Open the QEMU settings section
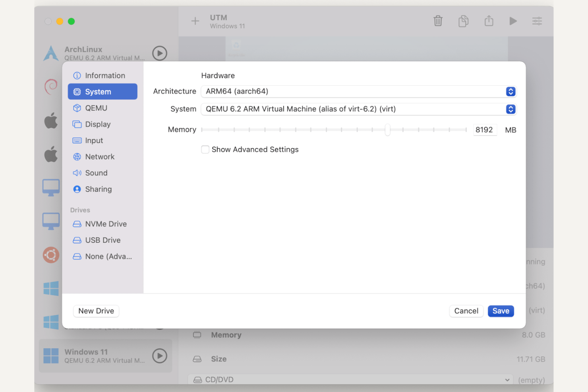 point(103,108)
